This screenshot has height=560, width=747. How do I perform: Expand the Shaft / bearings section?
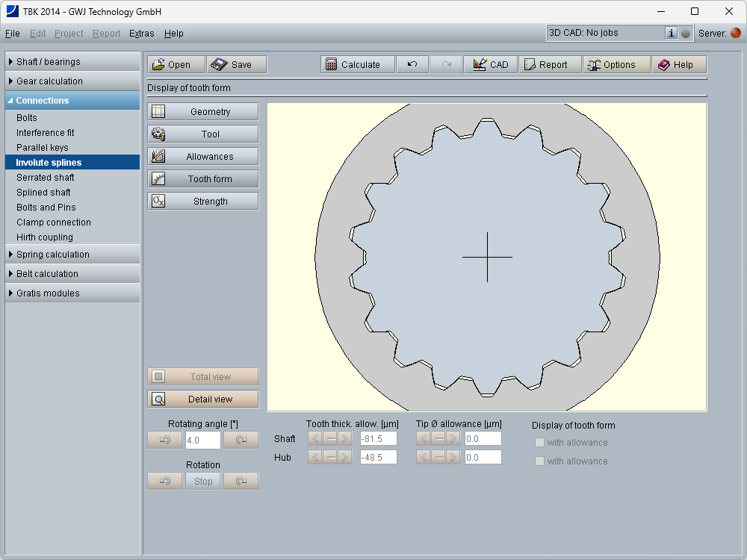tap(72, 62)
